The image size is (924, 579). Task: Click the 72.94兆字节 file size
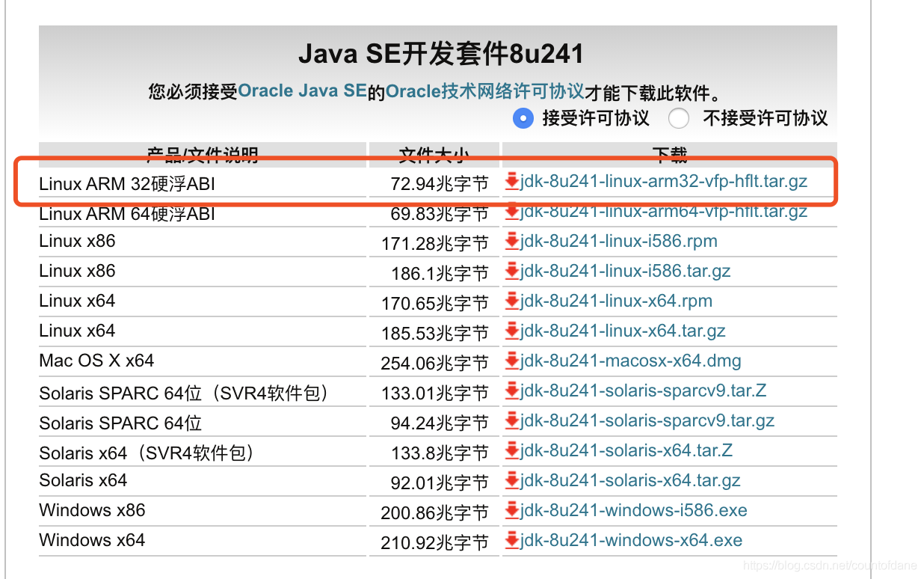[440, 183]
